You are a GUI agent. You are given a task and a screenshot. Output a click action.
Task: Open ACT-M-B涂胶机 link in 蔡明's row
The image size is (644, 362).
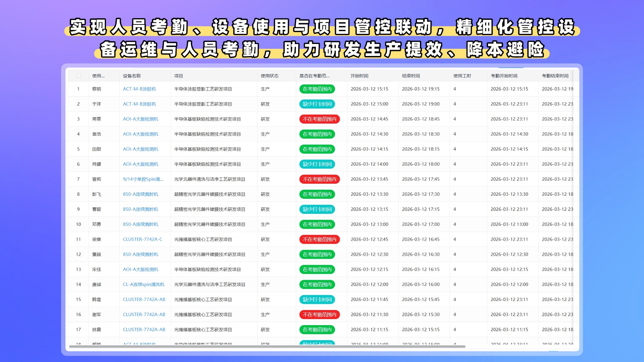(x=140, y=89)
